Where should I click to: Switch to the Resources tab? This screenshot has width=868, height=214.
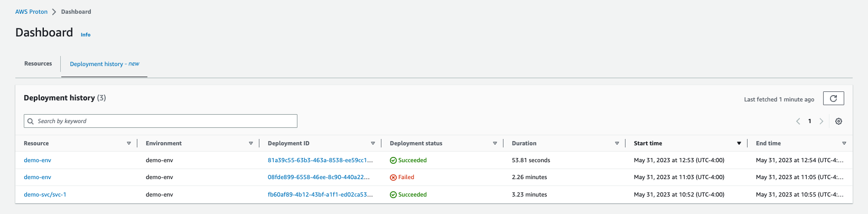pyautogui.click(x=38, y=64)
